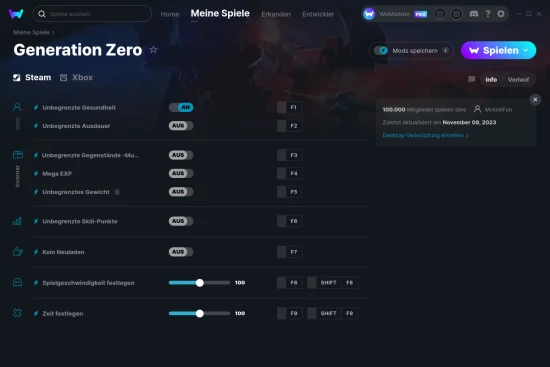Click into the Spiele suchen search field
Image resolution: width=550 pixels, height=367 pixels.
92,14
